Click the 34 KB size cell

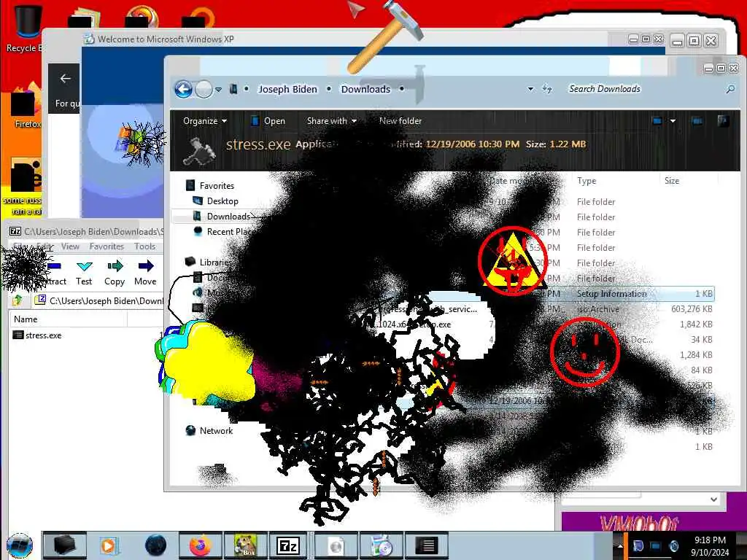702,340
